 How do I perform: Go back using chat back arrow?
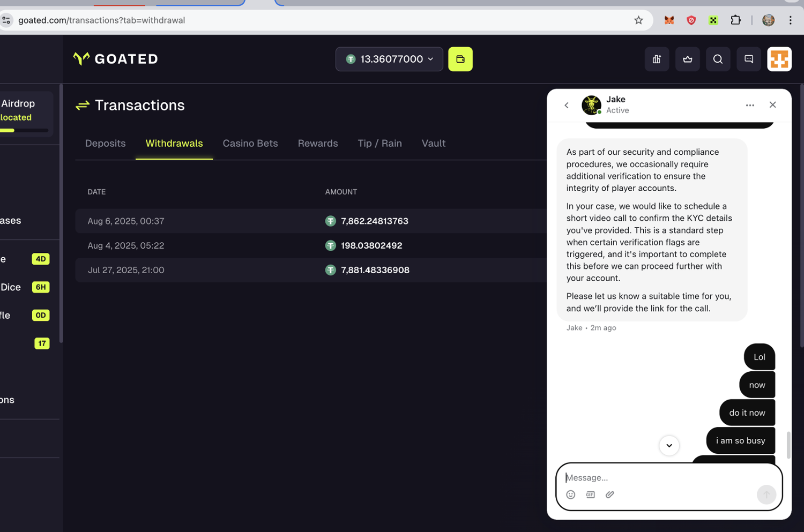[567, 105]
